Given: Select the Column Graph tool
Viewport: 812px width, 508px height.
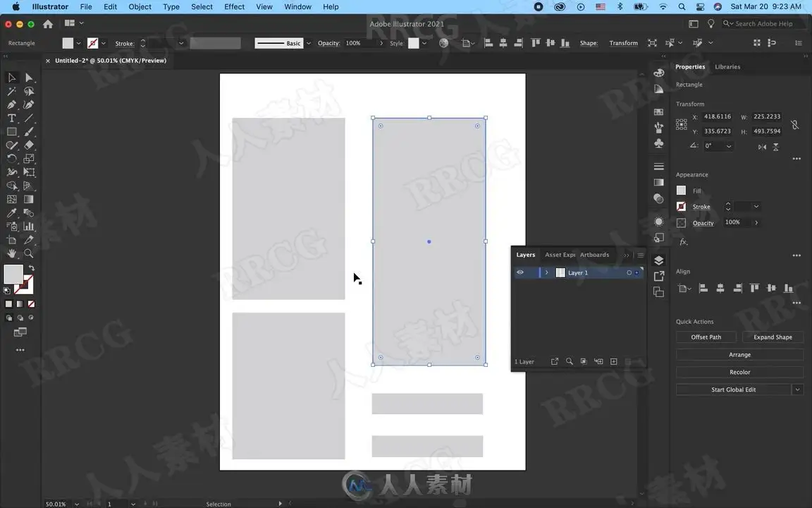Looking at the screenshot, I should click(x=29, y=226).
